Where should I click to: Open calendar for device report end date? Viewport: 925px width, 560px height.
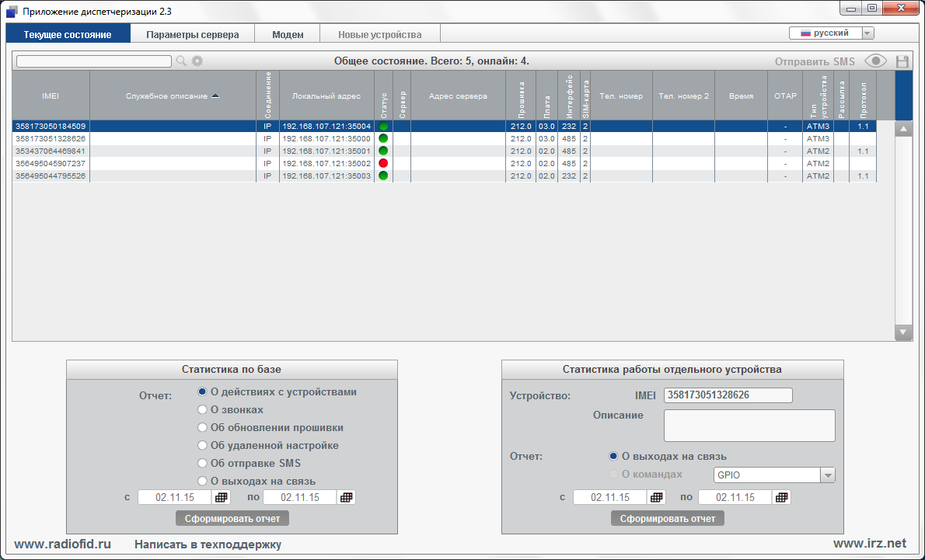(782, 497)
